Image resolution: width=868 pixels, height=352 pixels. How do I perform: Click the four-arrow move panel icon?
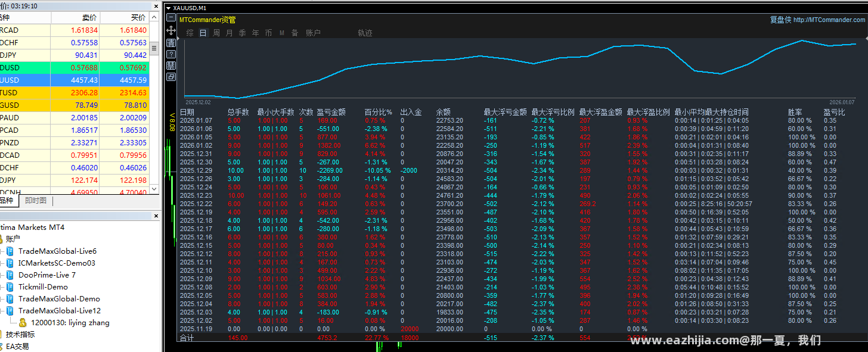(171, 30)
